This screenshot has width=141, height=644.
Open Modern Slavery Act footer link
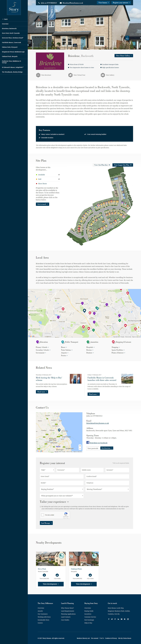(x=83, y=638)
